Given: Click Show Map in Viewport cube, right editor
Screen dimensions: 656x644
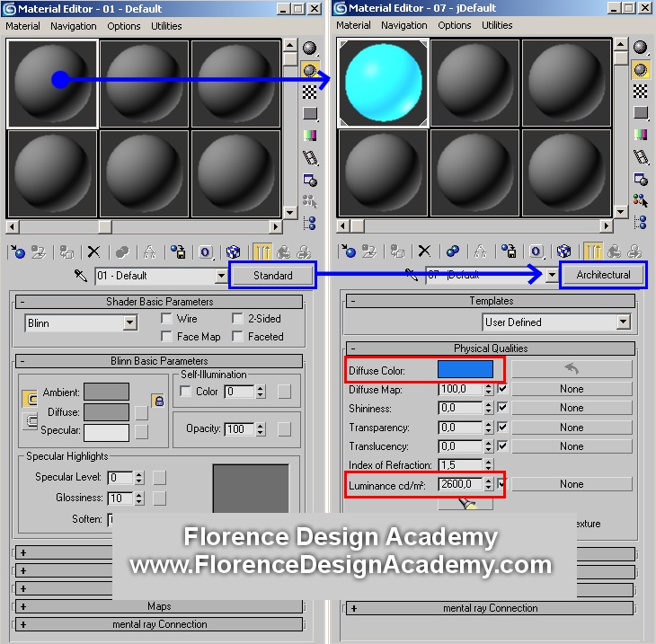Looking at the screenshot, I should (x=563, y=252).
